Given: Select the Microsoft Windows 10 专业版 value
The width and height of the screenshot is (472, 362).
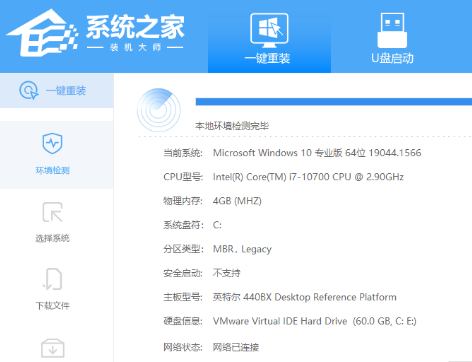Looking at the screenshot, I should [x=317, y=153].
